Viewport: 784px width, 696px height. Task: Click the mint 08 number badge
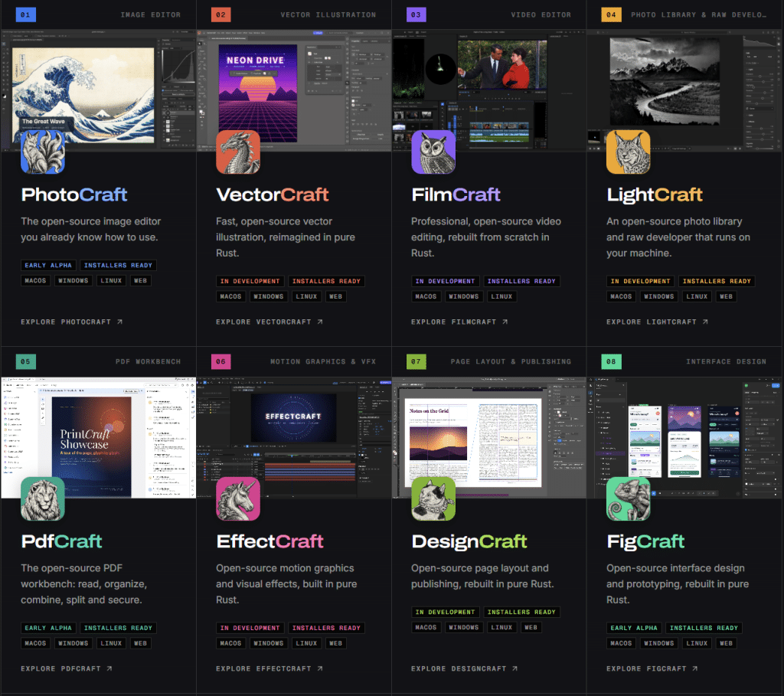[x=611, y=361]
